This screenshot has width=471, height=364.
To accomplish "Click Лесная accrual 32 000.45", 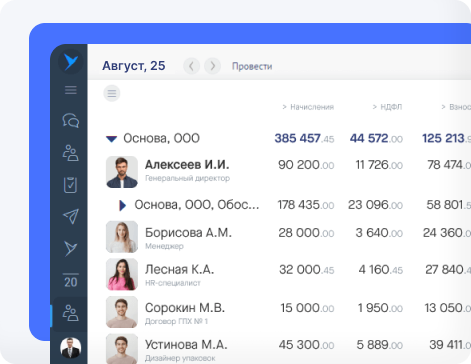I will 307,269.
